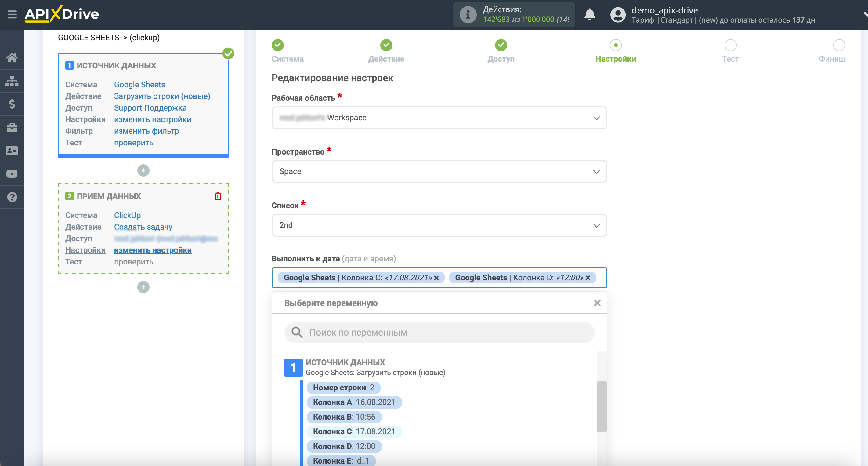Open notifications bell
868x466 pixels.
click(589, 14)
